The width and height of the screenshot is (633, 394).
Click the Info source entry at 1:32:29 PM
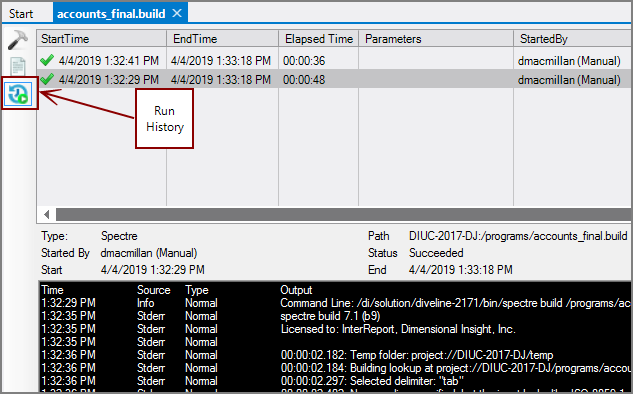click(145, 303)
